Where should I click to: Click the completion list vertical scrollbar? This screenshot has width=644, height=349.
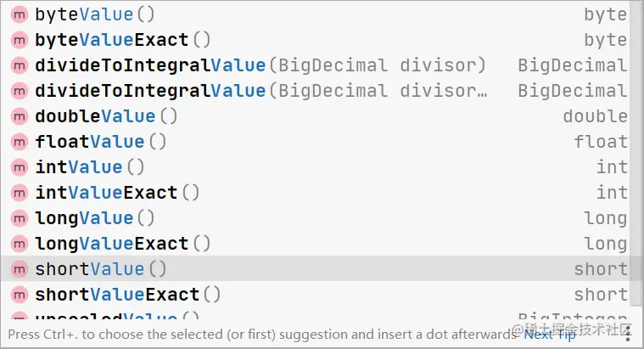pyautogui.click(x=635, y=153)
